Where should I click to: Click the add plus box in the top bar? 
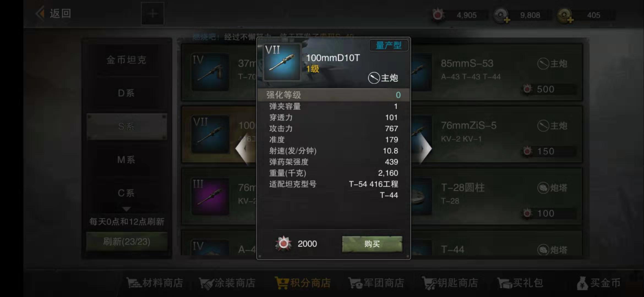(x=152, y=13)
